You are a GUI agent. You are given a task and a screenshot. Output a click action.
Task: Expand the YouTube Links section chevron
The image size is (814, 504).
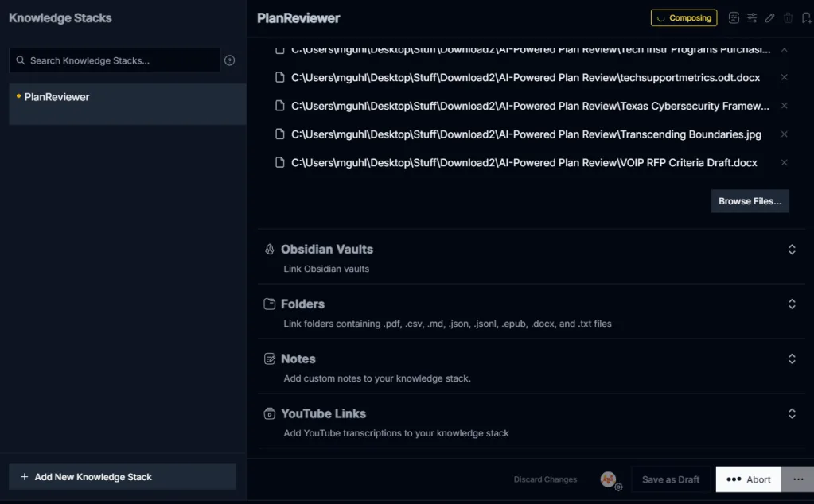792,414
